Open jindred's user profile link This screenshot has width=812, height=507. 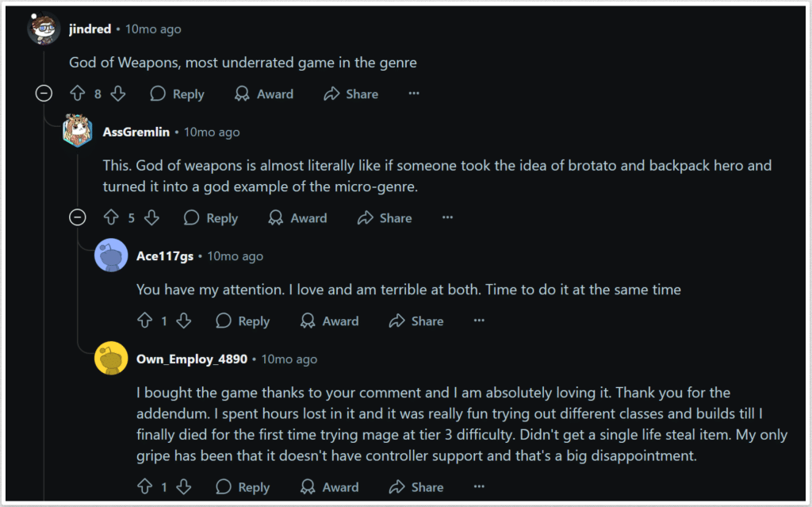(x=91, y=29)
